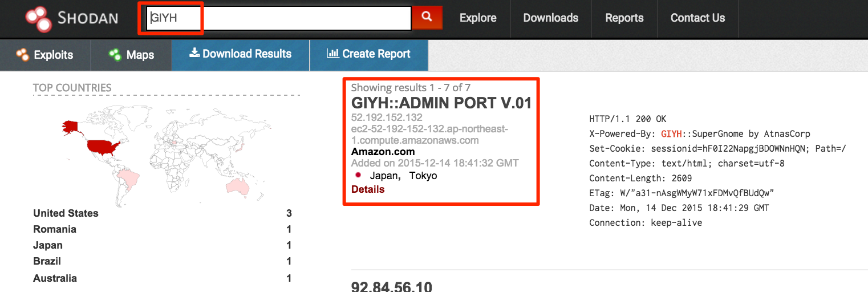This screenshot has width=868, height=292.
Task: Open the Contact Us page
Action: coord(697,18)
